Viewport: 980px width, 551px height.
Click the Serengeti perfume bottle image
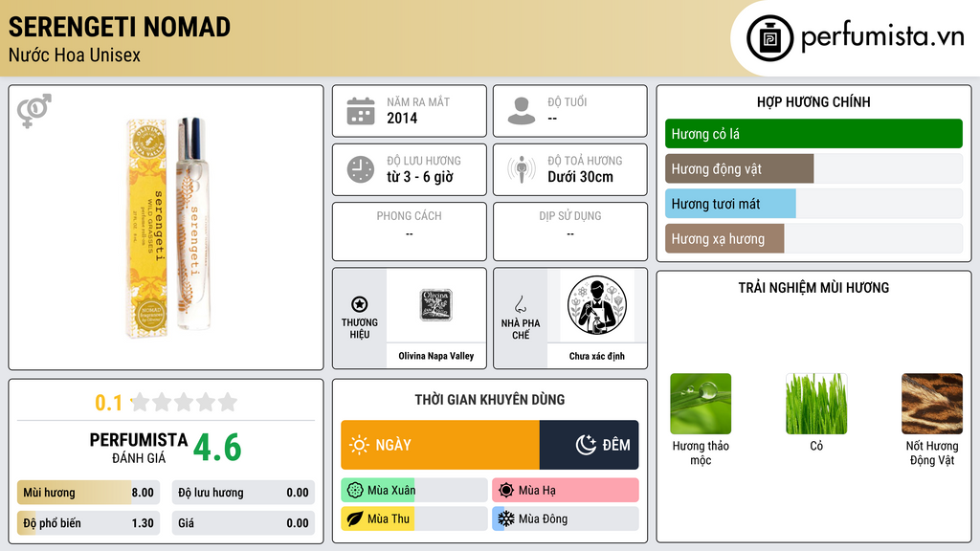click(168, 228)
